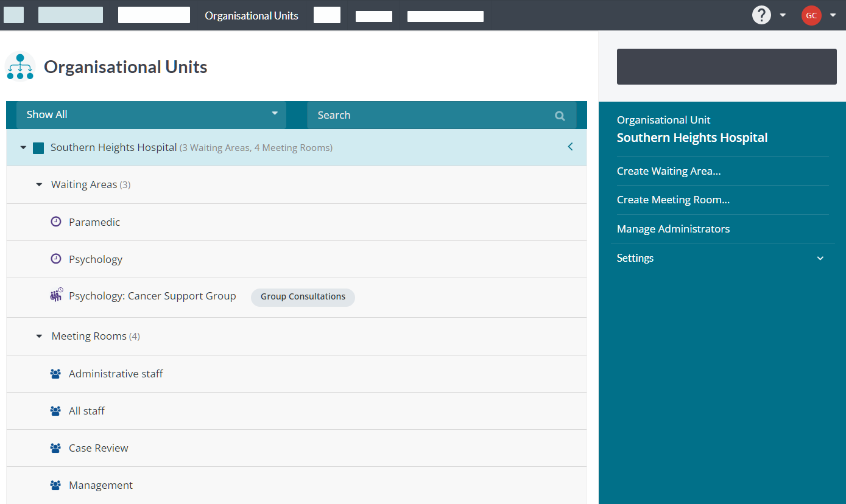Click the Organisational Units hierarchy icon

19,66
